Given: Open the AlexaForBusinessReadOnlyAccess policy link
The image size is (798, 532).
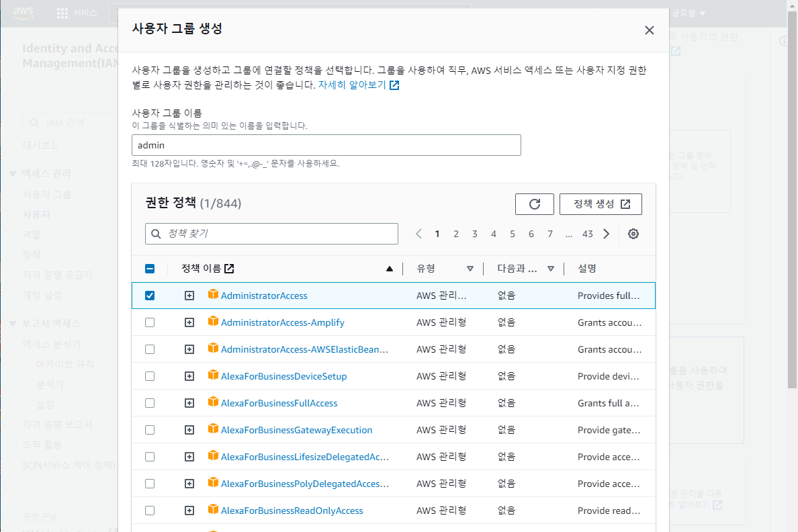Looking at the screenshot, I should (x=292, y=511).
